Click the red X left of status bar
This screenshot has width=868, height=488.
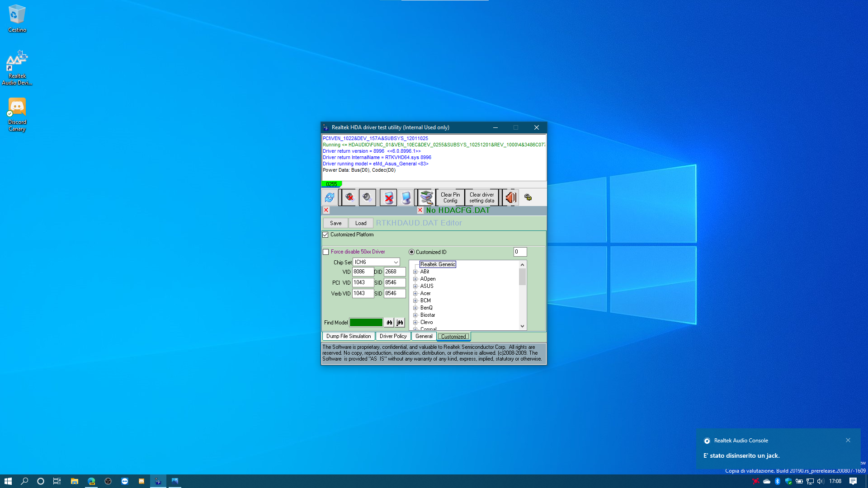tap(326, 210)
